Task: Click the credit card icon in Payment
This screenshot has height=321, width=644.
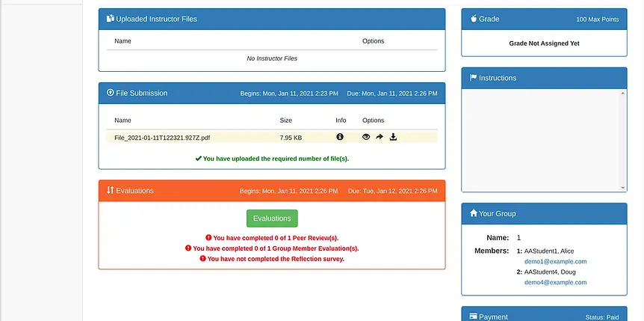Action: click(x=473, y=317)
